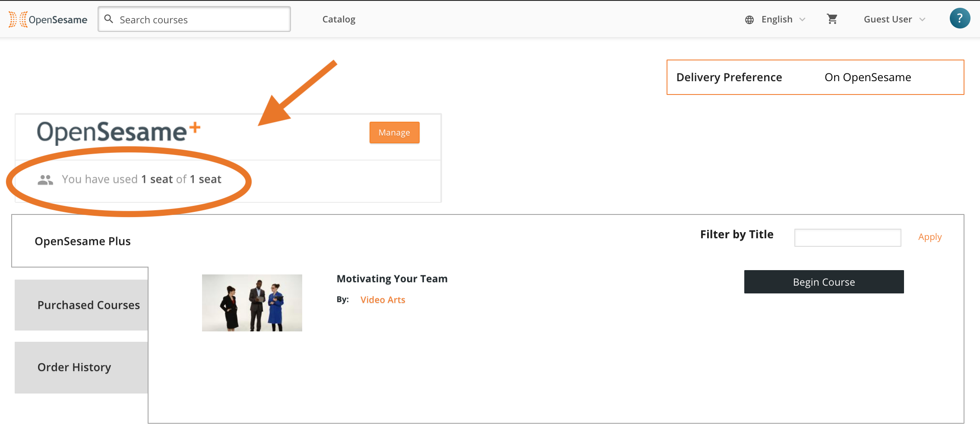Open the Motivating Your Team thumbnail
The width and height of the screenshot is (980, 441).
pos(252,303)
